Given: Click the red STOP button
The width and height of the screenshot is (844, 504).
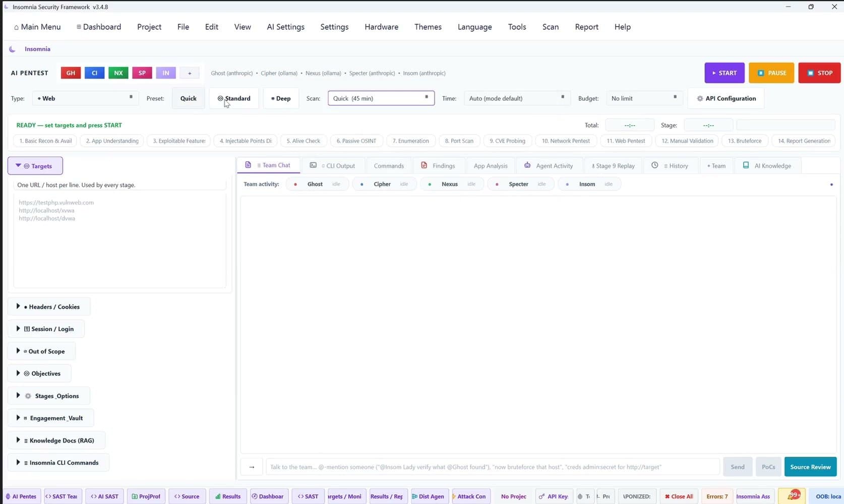Looking at the screenshot, I should click(819, 73).
